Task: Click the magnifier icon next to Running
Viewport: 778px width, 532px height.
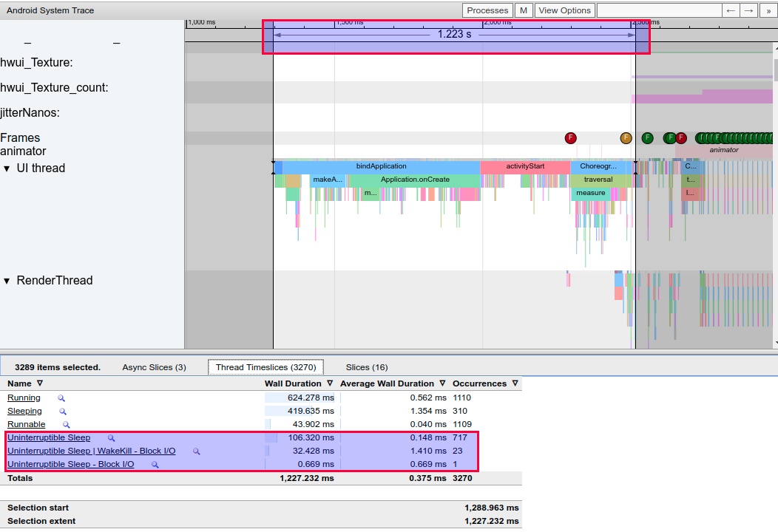Action: pyautogui.click(x=62, y=398)
